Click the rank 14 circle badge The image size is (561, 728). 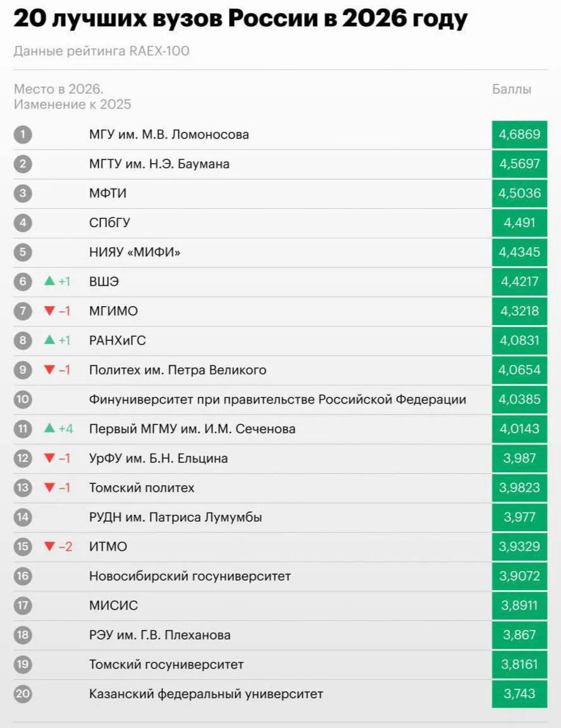tap(23, 517)
